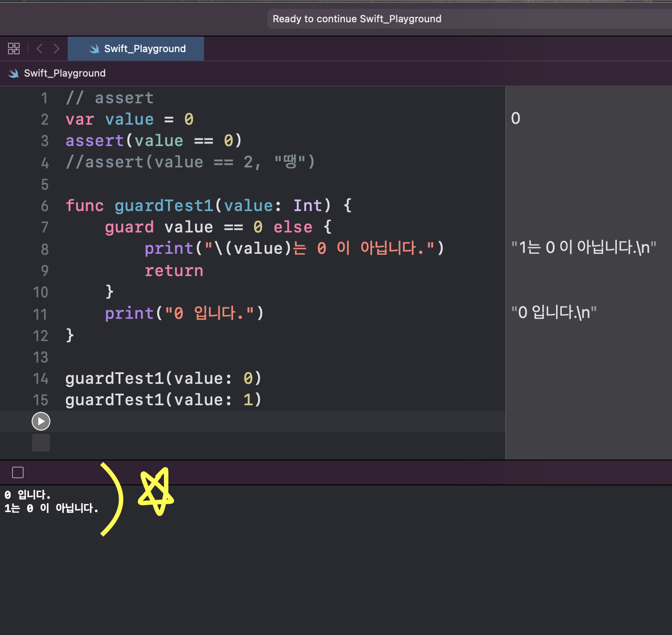
Task: Click the stop square below the play button
Action: tap(41, 443)
